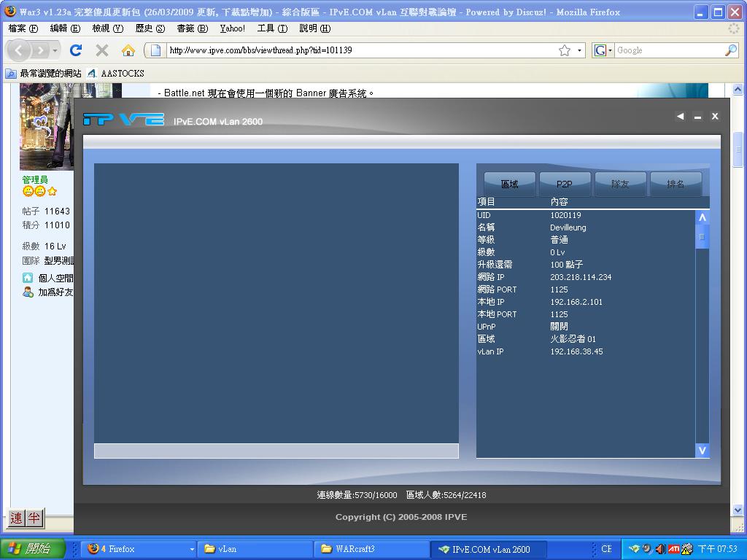Click the back arrow in the vLan title bar
The width and height of the screenshot is (747, 560).
680,116
